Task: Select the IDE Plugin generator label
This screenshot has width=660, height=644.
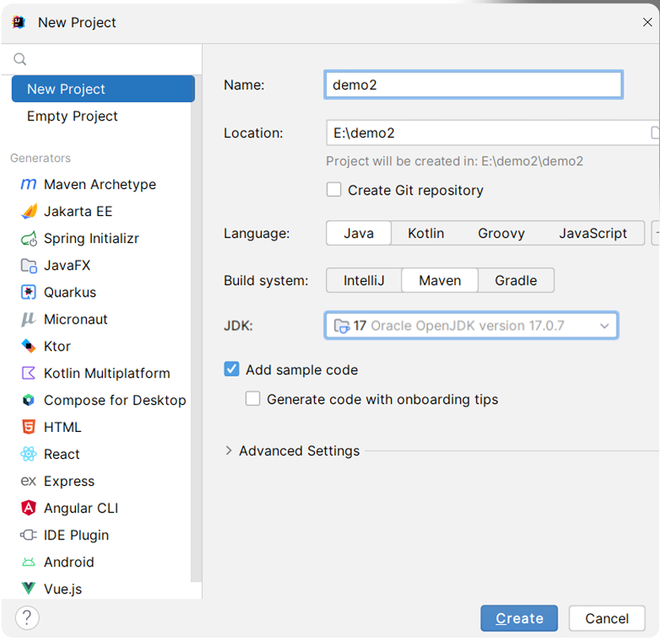Action: pos(76,536)
